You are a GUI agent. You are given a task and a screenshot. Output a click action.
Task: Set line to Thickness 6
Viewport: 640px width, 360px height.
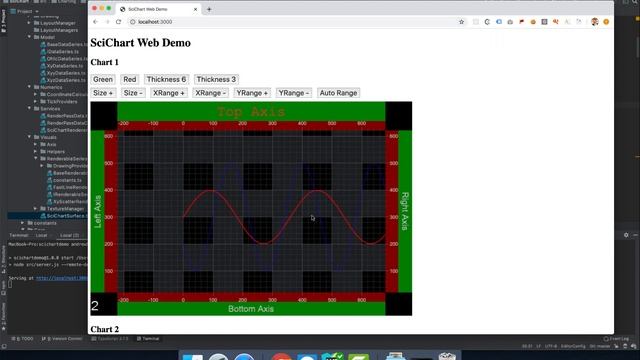(x=167, y=80)
